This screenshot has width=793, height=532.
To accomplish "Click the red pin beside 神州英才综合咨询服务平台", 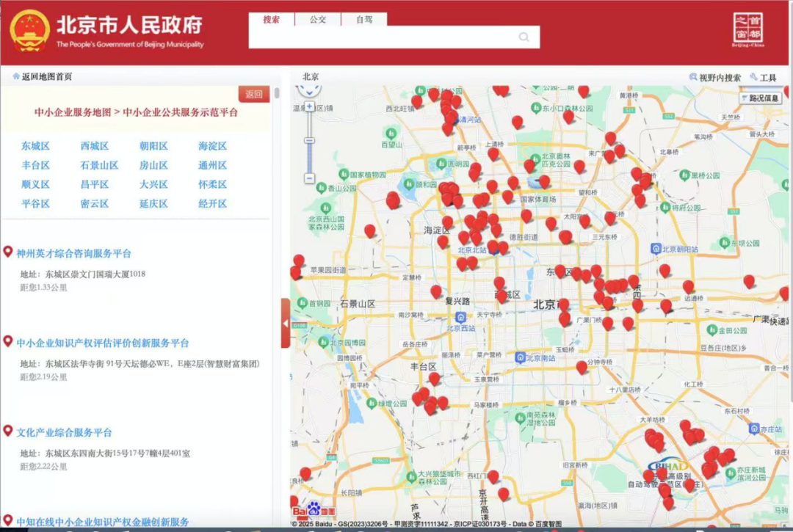I will pos(8,252).
